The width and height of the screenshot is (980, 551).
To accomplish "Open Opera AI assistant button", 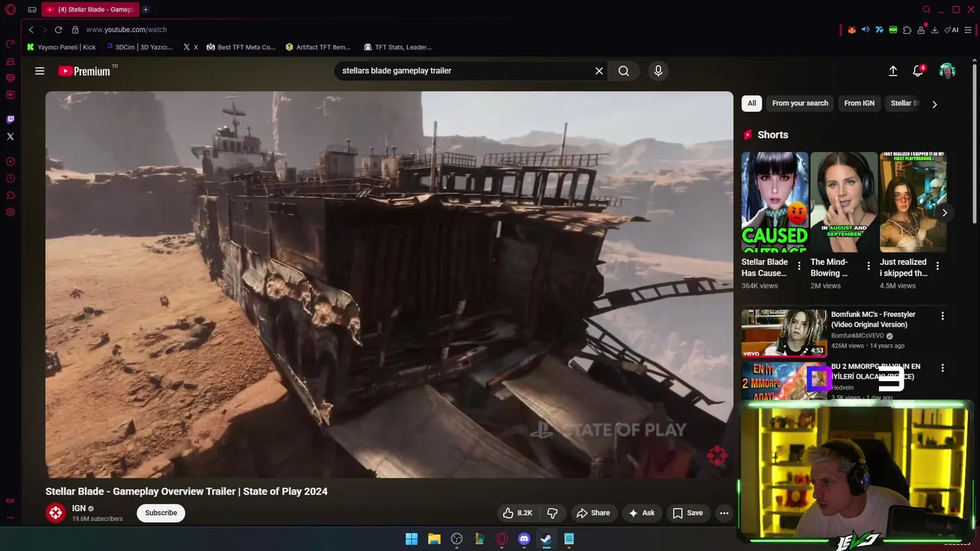I will pyautogui.click(x=952, y=30).
